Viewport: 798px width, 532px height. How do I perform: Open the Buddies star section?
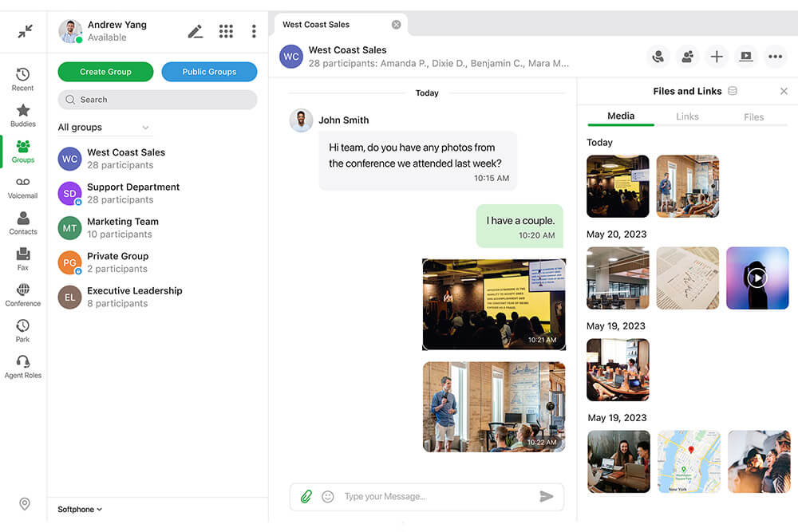[23, 116]
